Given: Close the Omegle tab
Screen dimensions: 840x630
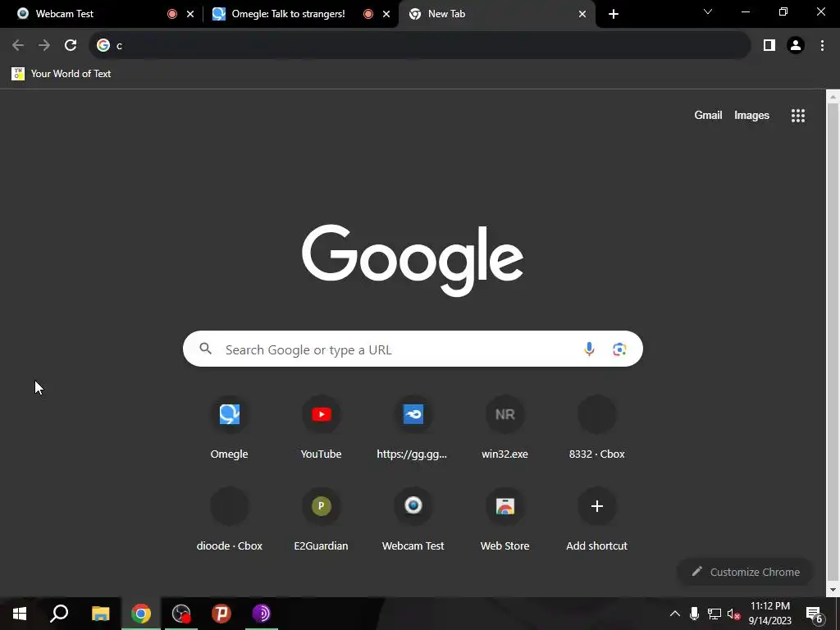Looking at the screenshot, I should coord(386,14).
